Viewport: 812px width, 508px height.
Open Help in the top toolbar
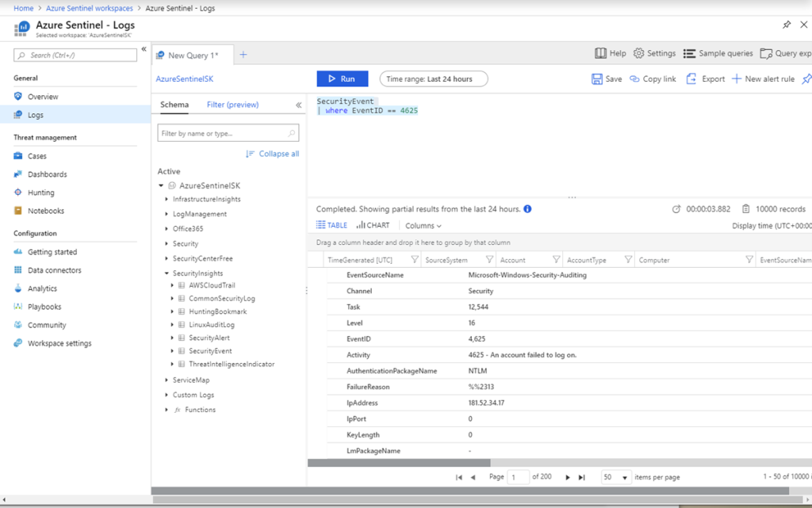(610, 53)
